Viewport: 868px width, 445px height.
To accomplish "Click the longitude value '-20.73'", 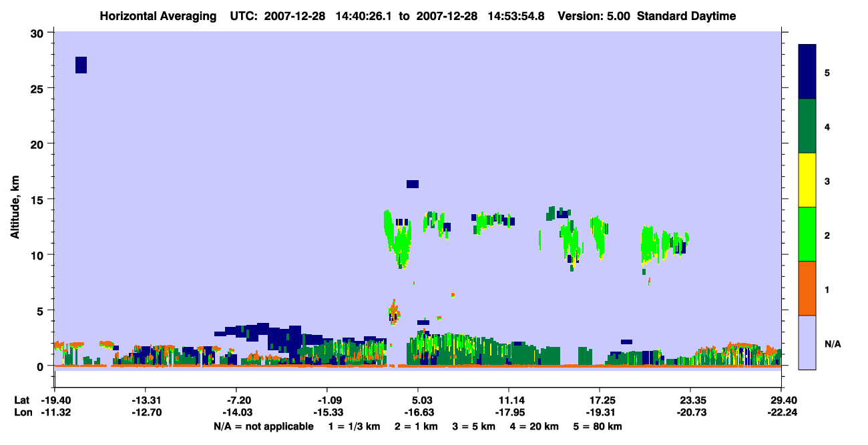I will click(x=690, y=412).
